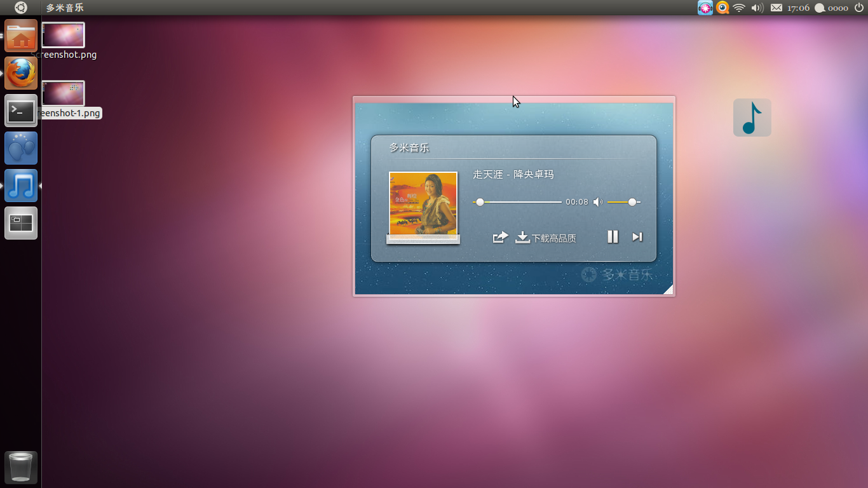Open the Wi-Fi network indicator

[739, 8]
